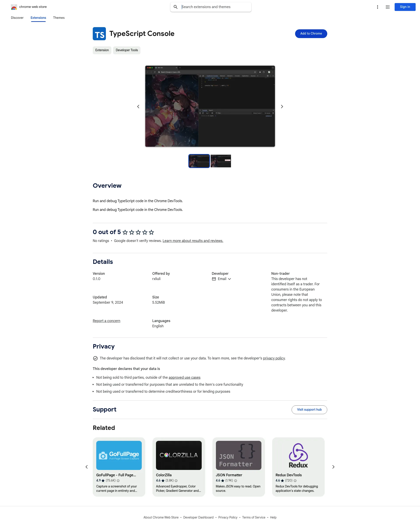
Task: Click the TypeScript Console extension icon
Action: click(99, 33)
